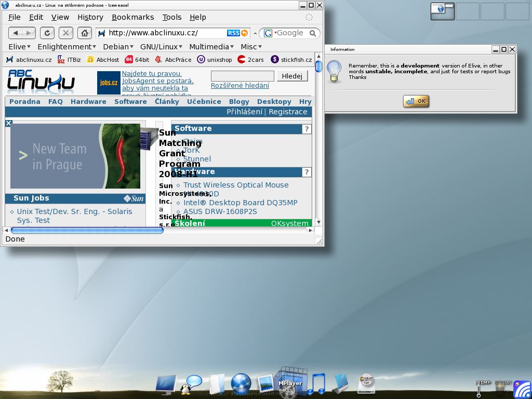The height and width of the screenshot is (399, 532).
Task: Open the Help menu
Action: coord(198,17)
